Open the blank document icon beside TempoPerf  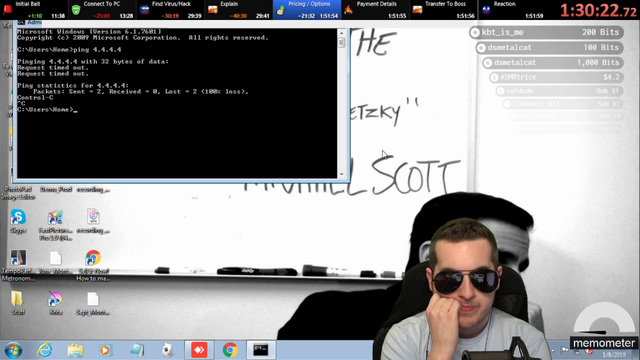(x=56, y=262)
